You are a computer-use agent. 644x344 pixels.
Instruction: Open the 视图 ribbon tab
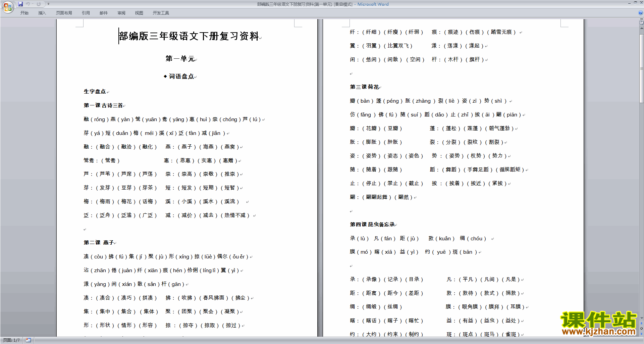(139, 13)
